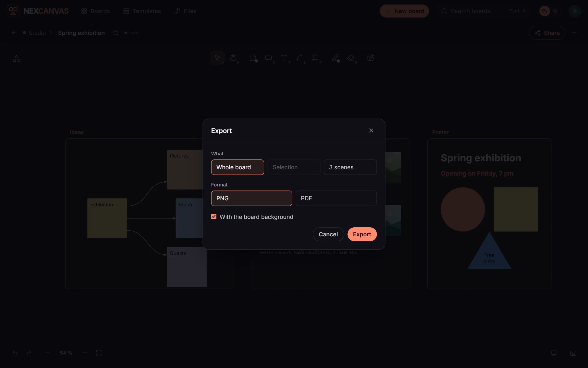Click the zoom out minus icon
The height and width of the screenshot is (368, 588).
click(47, 353)
